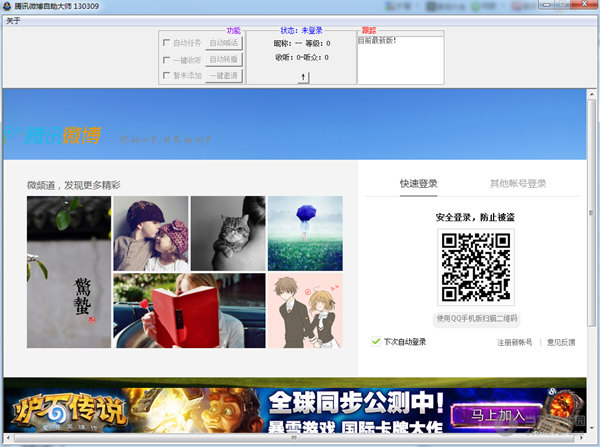This screenshot has height=447, width=600.
Task: Open the 惊蛰 calligraphy thumbnail
Action: pyautogui.click(x=69, y=272)
